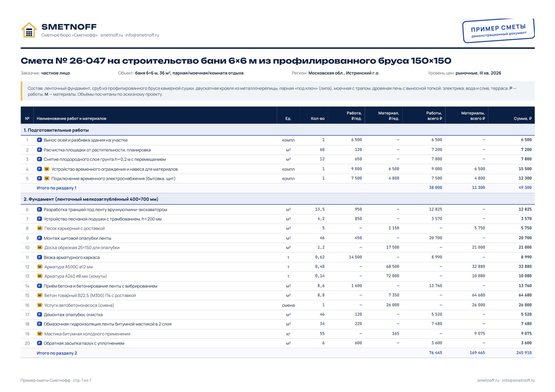The height and width of the screenshot is (392, 555).
Task: Click the 'Устройство песчаной подушки' row name
Action: pyautogui.click(x=103, y=219)
